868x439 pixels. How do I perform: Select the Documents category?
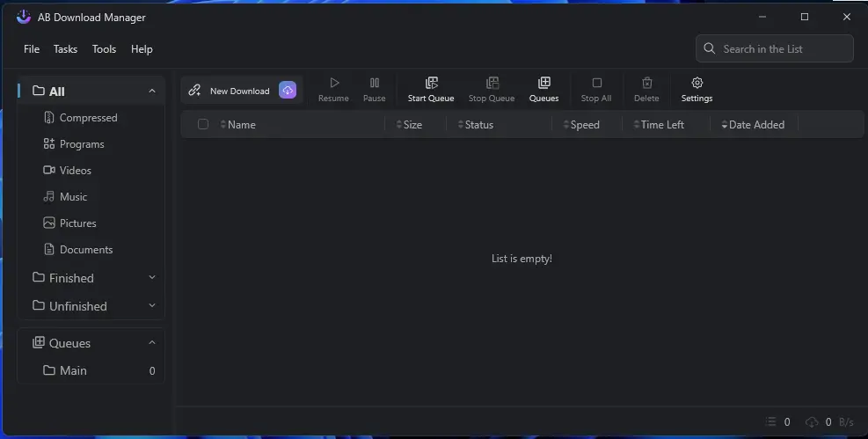tap(91, 250)
